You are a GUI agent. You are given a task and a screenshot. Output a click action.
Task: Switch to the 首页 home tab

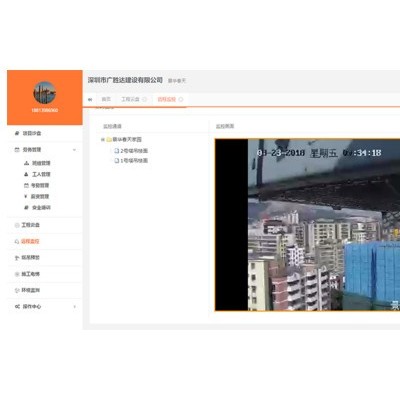coord(106,99)
